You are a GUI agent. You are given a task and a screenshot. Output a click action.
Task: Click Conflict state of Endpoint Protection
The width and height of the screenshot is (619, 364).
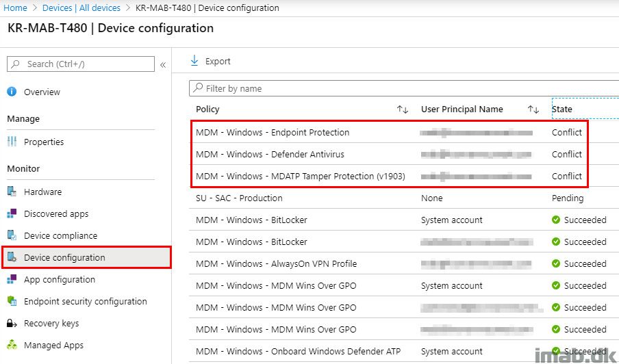[x=567, y=133]
